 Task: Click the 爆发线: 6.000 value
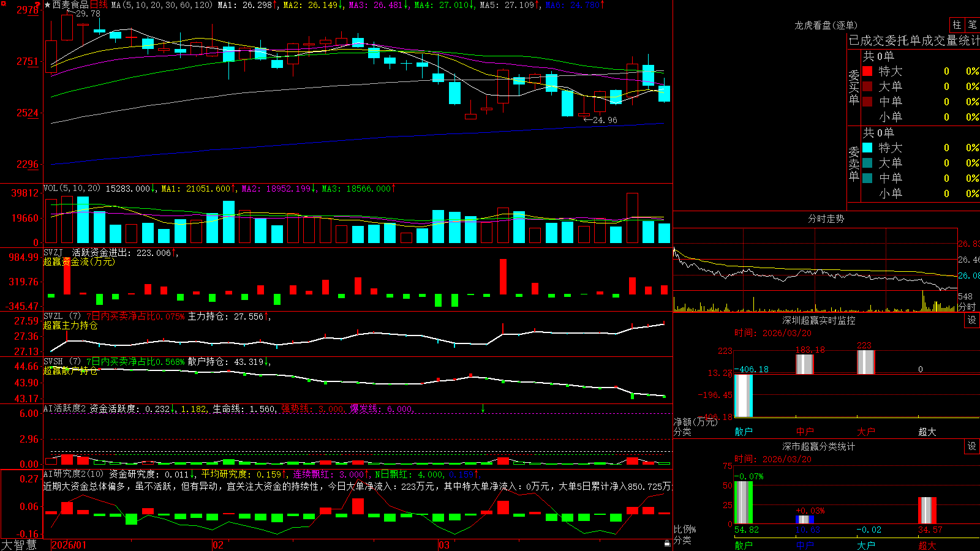click(x=381, y=409)
